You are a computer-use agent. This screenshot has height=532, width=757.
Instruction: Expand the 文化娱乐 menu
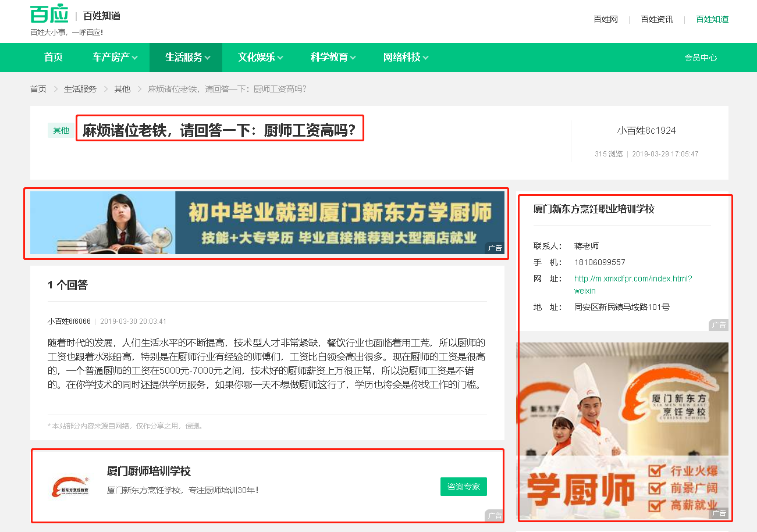(260, 58)
